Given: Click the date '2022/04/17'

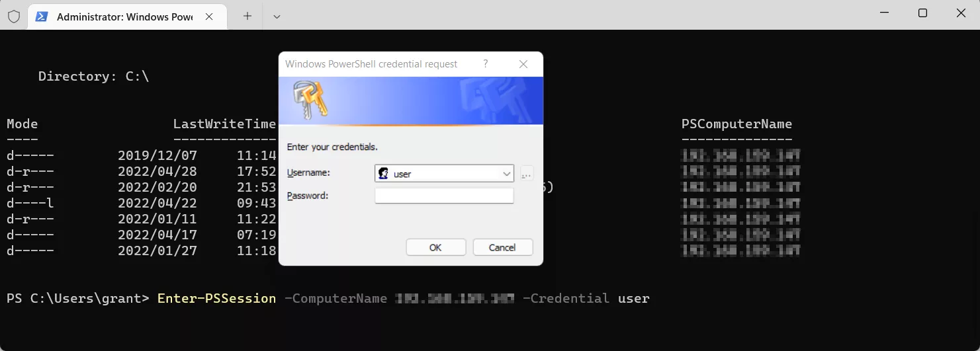Looking at the screenshot, I should tap(157, 235).
